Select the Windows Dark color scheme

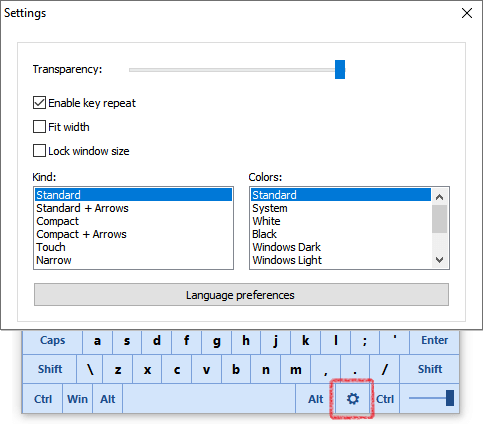341,247
